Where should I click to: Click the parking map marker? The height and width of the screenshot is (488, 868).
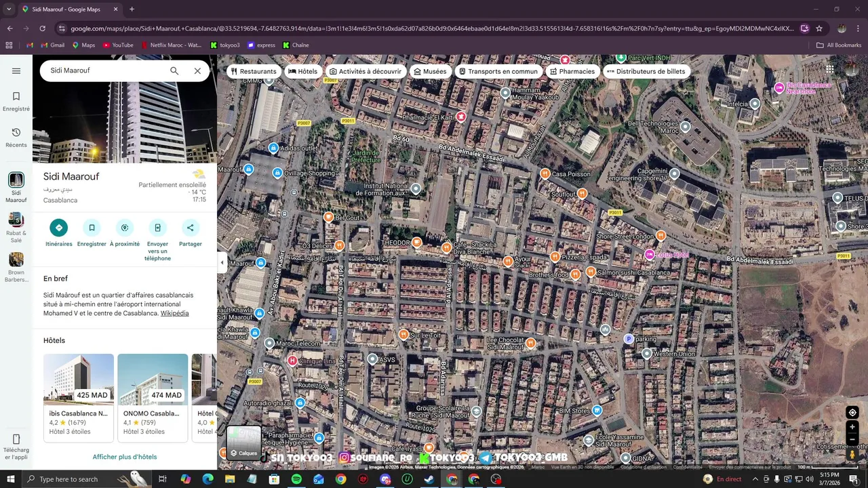pyautogui.click(x=629, y=339)
